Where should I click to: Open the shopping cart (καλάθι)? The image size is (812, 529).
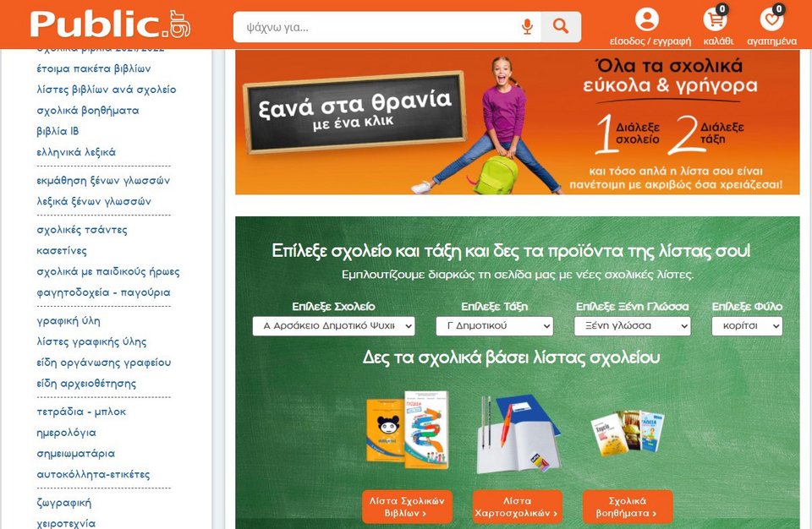coord(715,20)
